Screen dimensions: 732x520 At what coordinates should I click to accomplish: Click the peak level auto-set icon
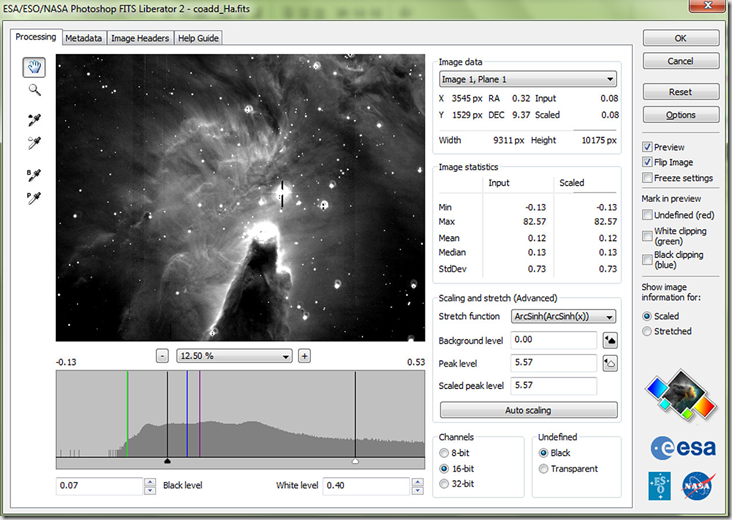coord(610,363)
